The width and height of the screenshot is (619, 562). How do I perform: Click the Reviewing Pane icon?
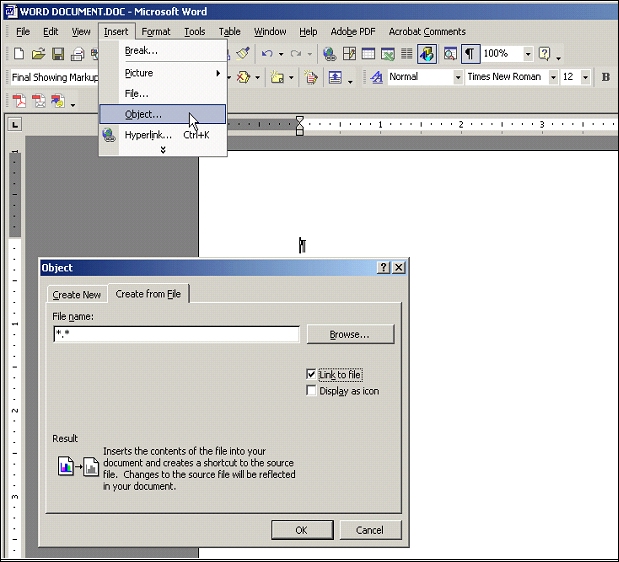click(x=335, y=77)
